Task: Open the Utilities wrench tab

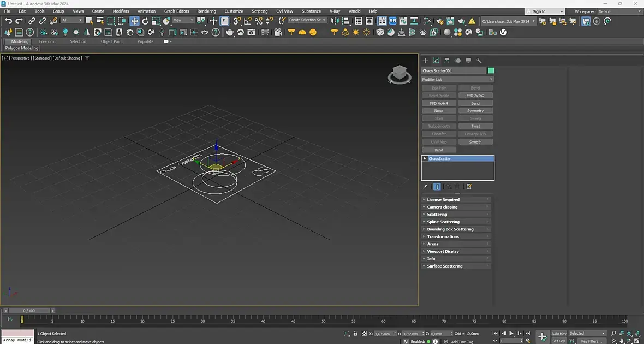Action: [x=479, y=61]
